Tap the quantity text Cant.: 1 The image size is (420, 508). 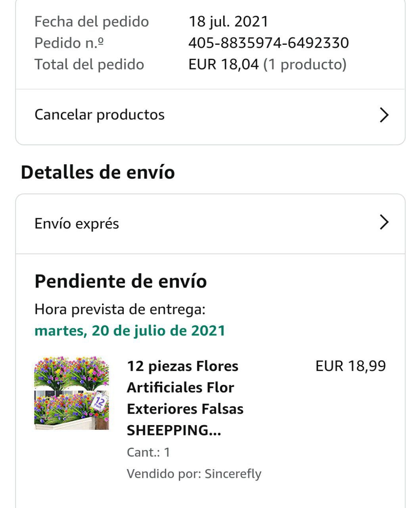tap(148, 452)
